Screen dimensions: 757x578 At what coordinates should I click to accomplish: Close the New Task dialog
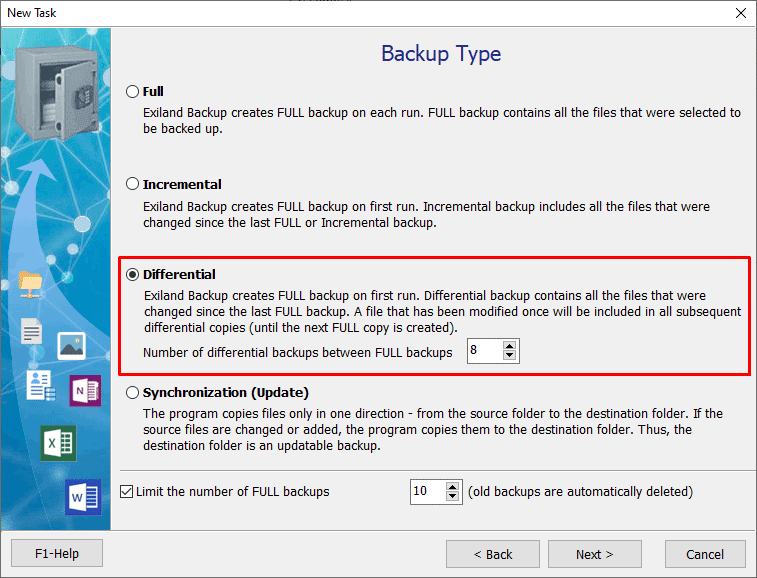coord(741,13)
